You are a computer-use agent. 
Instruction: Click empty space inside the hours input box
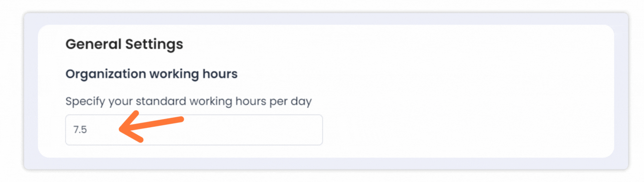click(x=251, y=130)
